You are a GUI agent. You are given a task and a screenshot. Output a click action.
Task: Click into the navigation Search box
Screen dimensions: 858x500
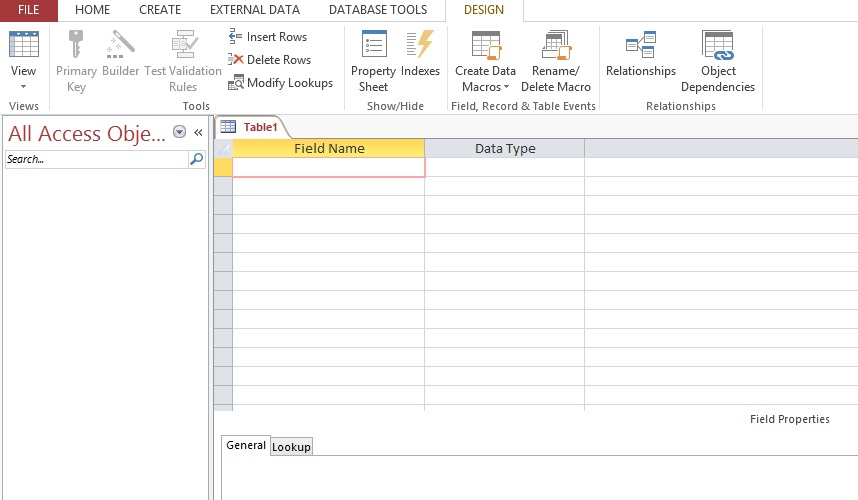pyautogui.click(x=97, y=159)
